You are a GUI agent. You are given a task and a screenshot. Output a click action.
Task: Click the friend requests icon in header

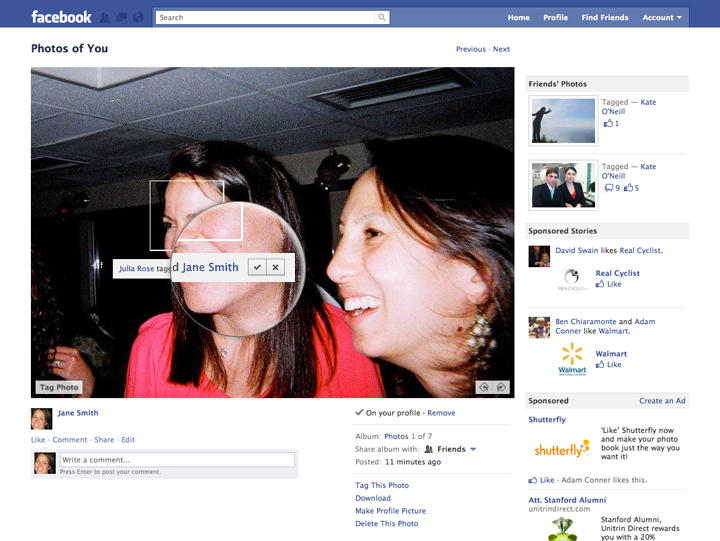pyautogui.click(x=106, y=17)
